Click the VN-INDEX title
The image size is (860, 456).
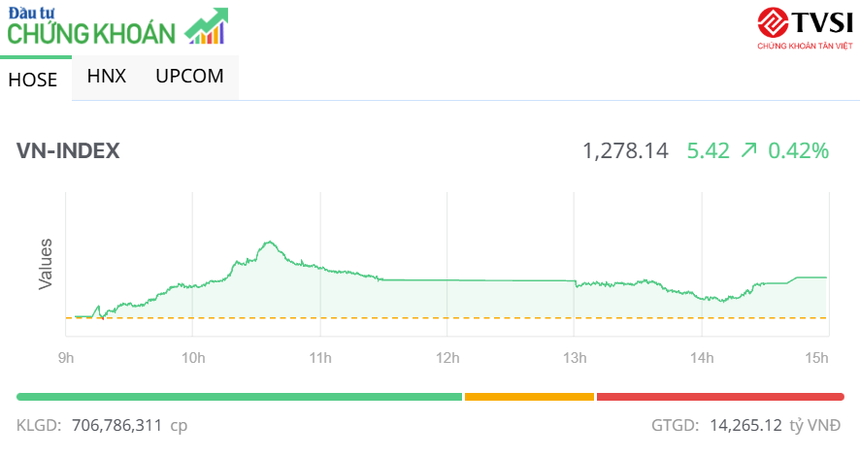click(68, 151)
